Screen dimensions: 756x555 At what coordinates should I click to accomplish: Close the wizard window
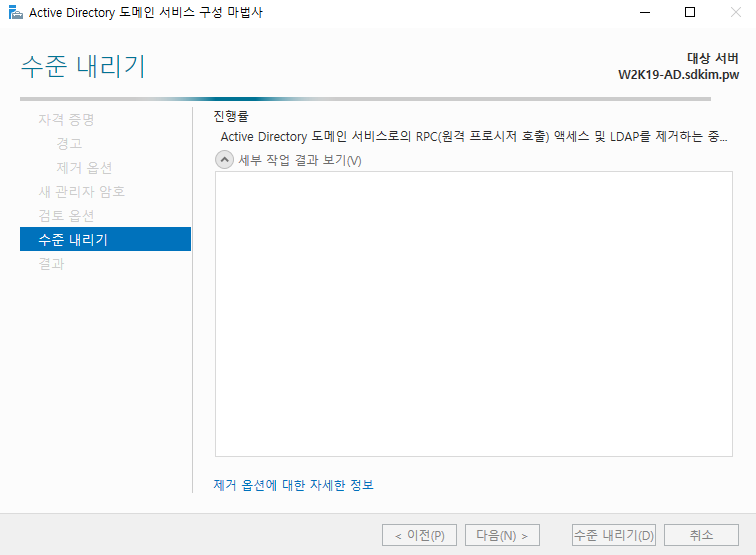pos(735,13)
